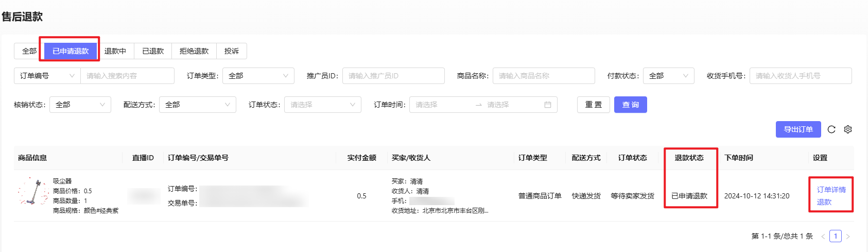Click the 重置 button
868x252 pixels.
pos(593,105)
